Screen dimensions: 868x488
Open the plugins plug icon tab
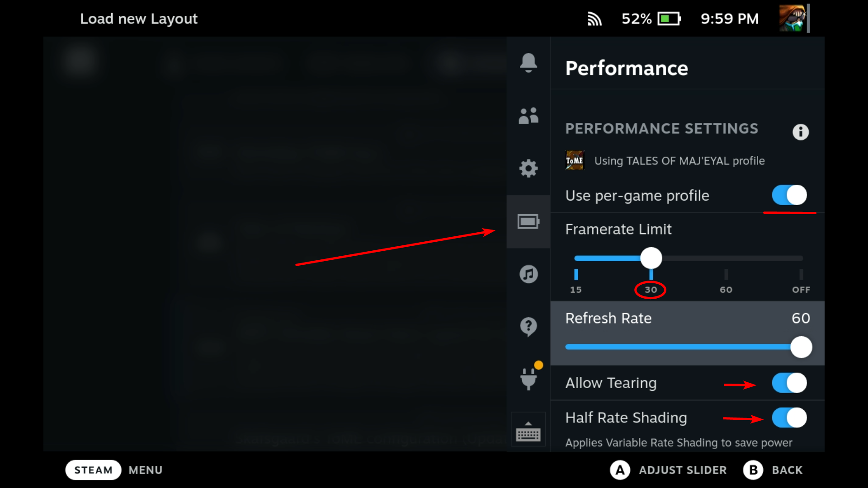tap(528, 379)
